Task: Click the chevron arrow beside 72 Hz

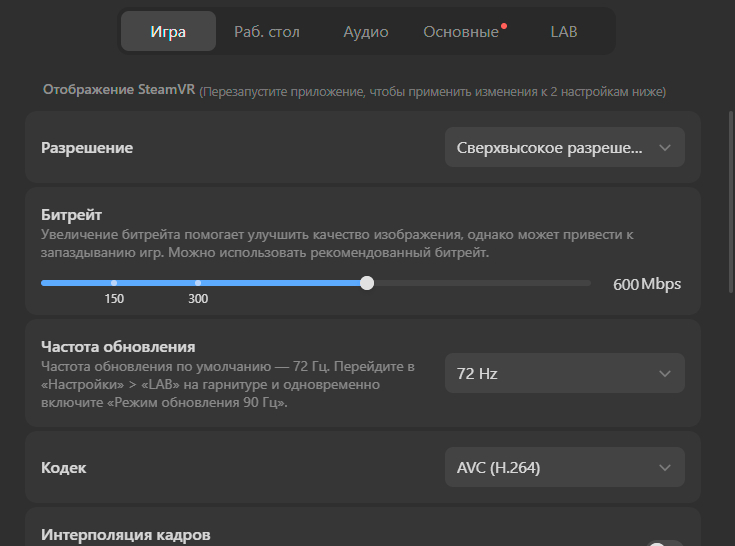Action: pos(665,374)
